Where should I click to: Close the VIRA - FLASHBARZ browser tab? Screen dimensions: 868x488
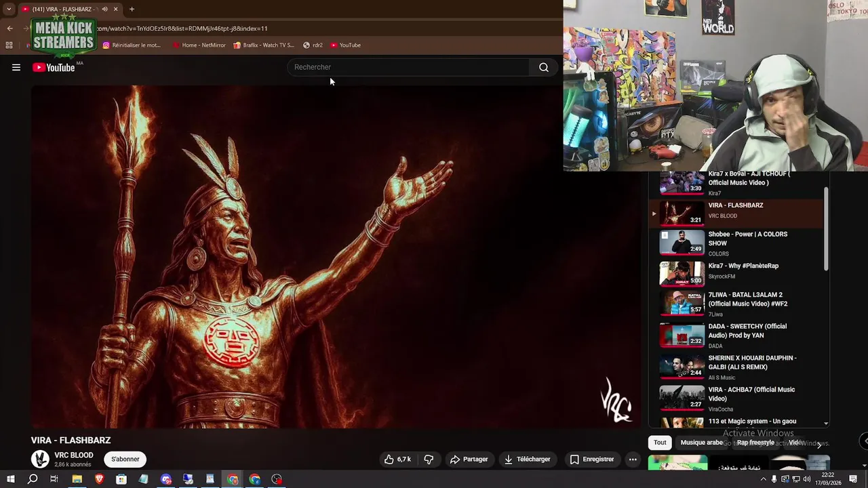point(115,9)
